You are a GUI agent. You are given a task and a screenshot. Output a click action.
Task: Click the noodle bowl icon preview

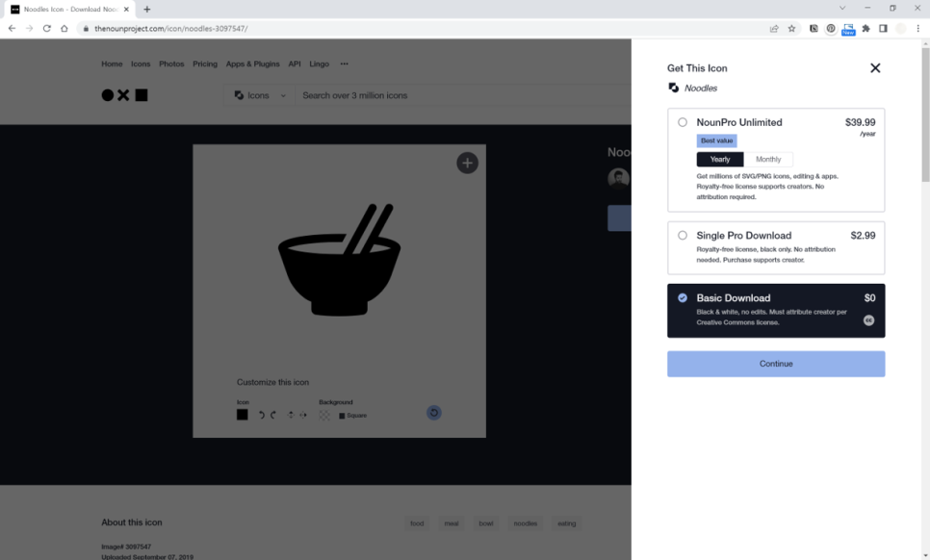click(x=339, y=260)
